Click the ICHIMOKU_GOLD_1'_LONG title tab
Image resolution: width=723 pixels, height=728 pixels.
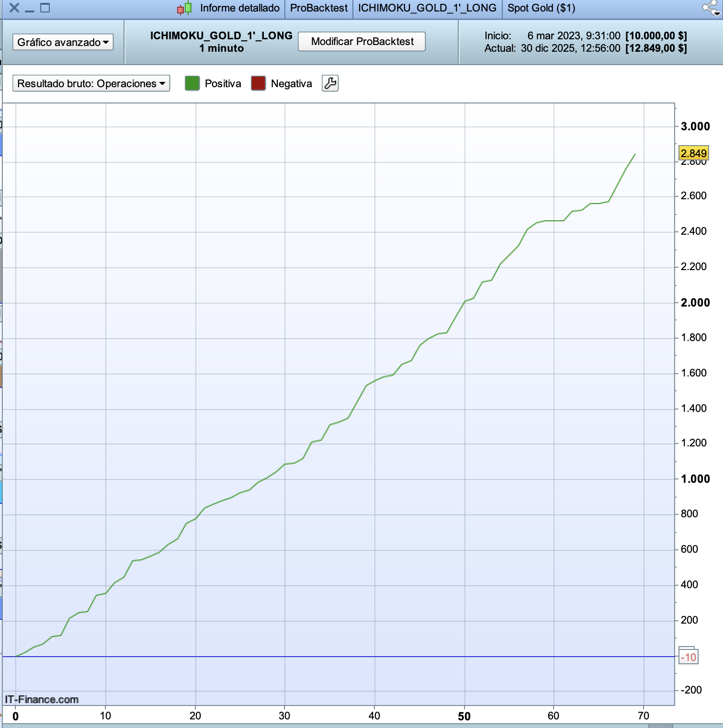[427, 8]
